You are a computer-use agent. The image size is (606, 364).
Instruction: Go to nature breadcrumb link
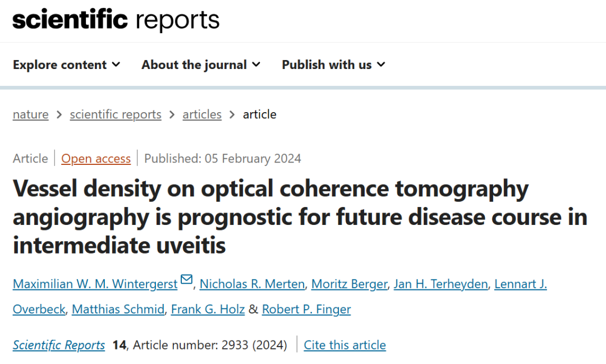click(30, 114)
